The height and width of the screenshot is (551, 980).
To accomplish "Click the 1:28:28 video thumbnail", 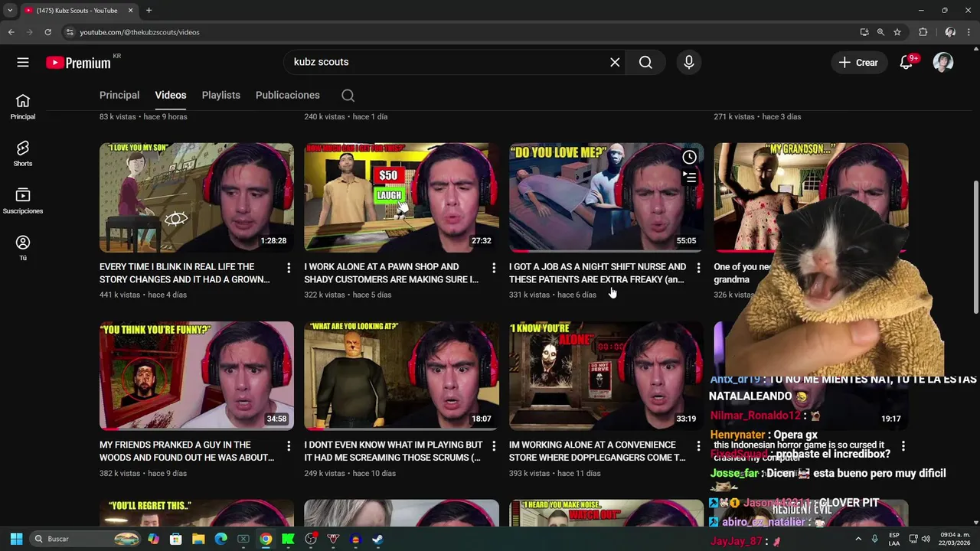I will coord(197,197).
